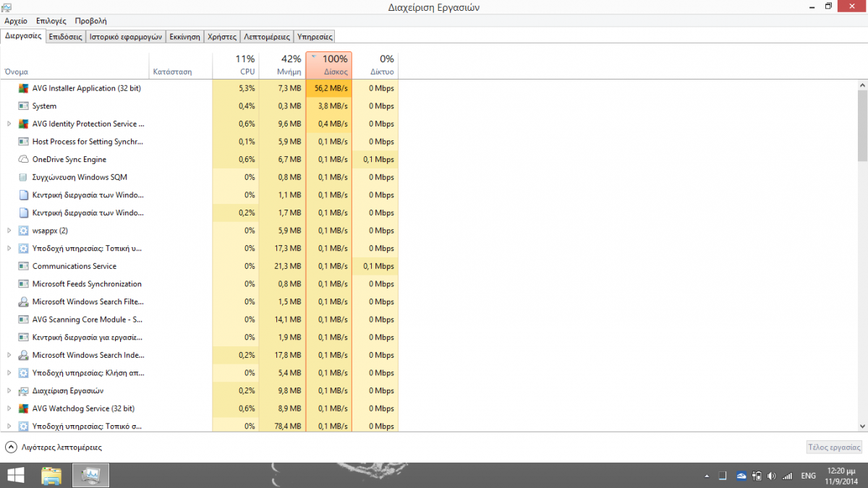Image resolution: width=868 pixels, height=488 pixels.
Task: Sort by the Κατάσταση column header
Action: click(181, 65)
